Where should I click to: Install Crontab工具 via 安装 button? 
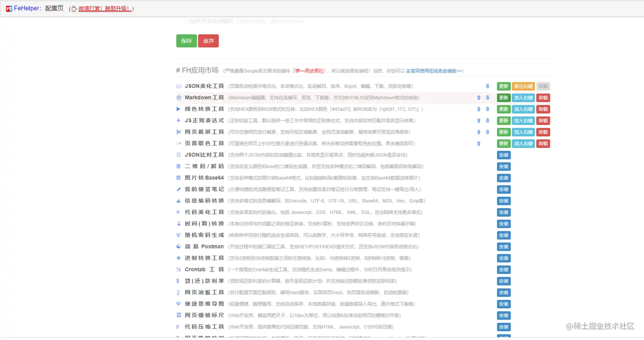click(x=503, y=270)
